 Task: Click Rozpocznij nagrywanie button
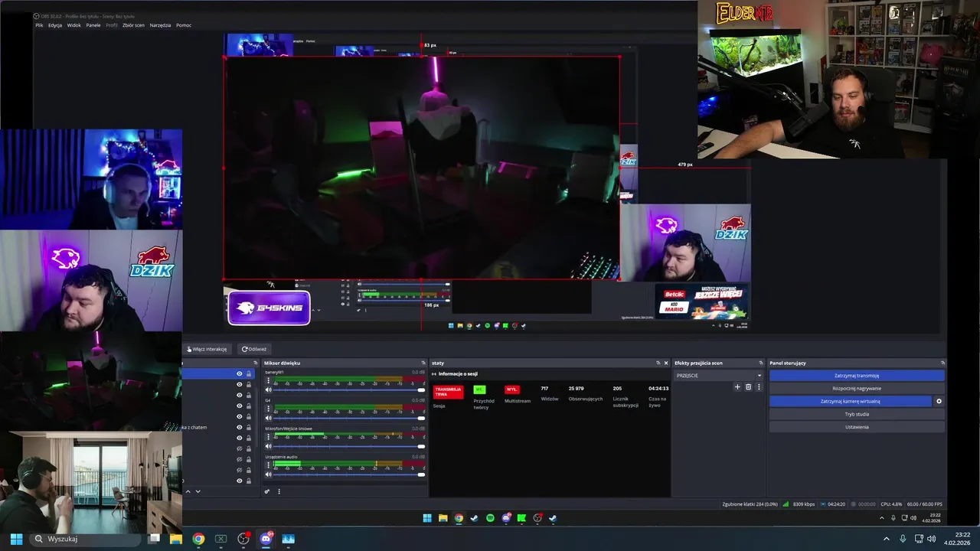[x=857, y=388]
